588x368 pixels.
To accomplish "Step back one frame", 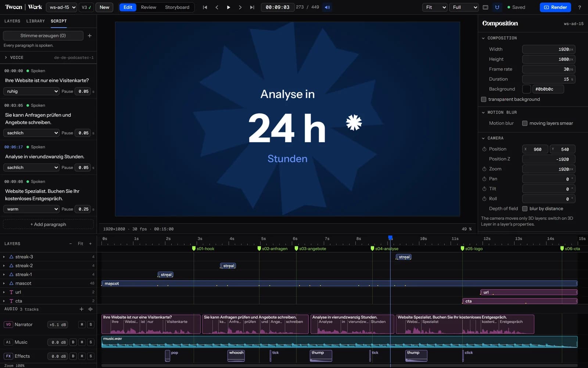I will (217, 7).
